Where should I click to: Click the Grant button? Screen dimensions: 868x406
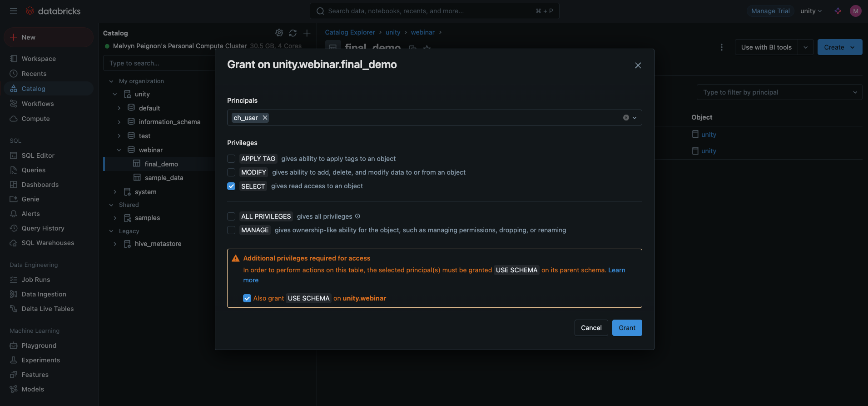[x=627, y=328]
